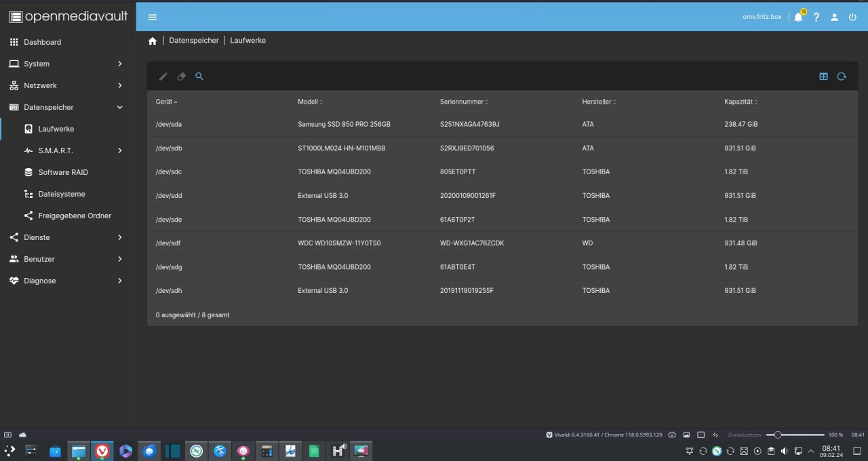868x461 pixels.
Task: Click the Vivaldi cloud sync status icon
Action: [x=22, y=435]
